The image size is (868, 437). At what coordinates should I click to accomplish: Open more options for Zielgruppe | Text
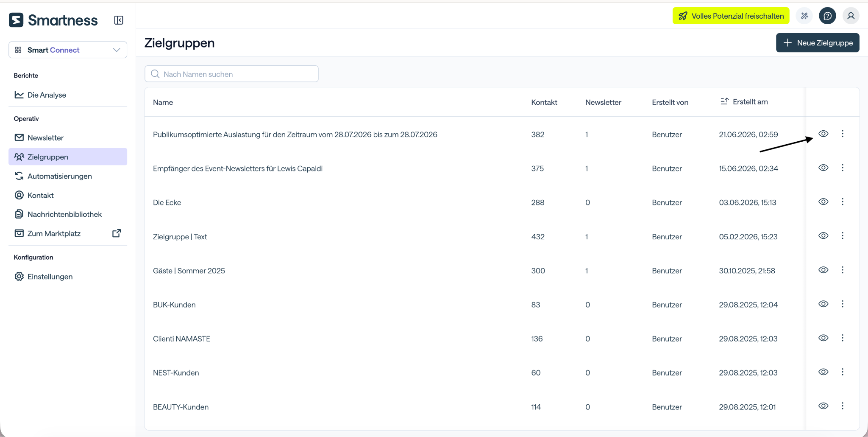point(843,236)
